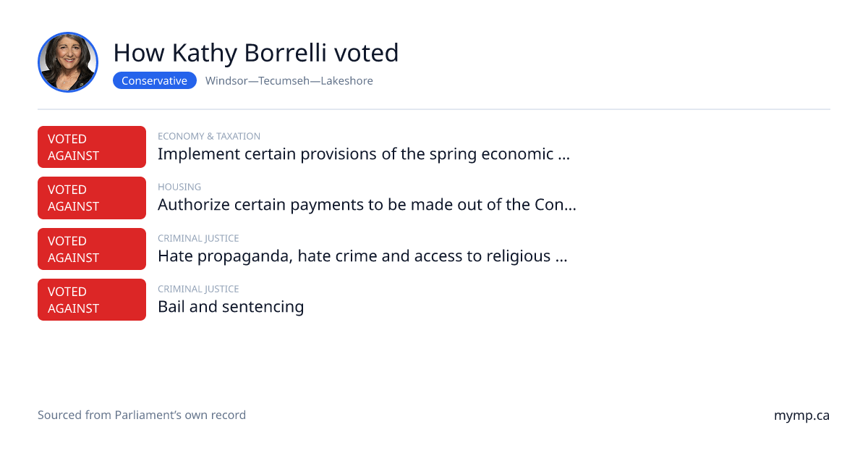Click Voted Against badge for spring economic bill
This screenshot has height=456, width=868.
click(x=92, y=147)
